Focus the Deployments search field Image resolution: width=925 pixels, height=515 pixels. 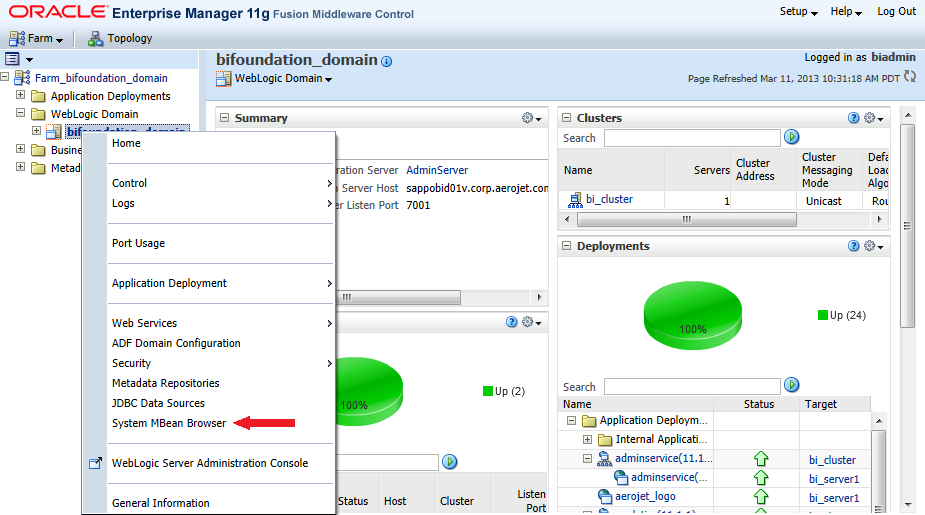coord(692,386)
